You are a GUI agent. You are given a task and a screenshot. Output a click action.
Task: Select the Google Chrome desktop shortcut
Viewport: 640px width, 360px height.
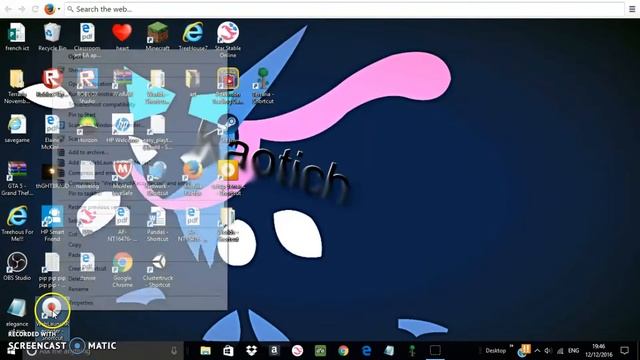click(x=122, y=270)
